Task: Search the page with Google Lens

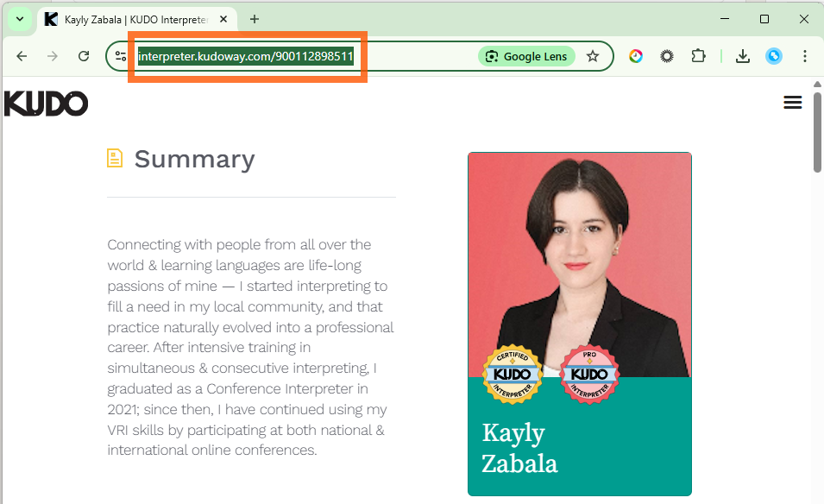Action: pyautogui.click(x=526, y=56)
